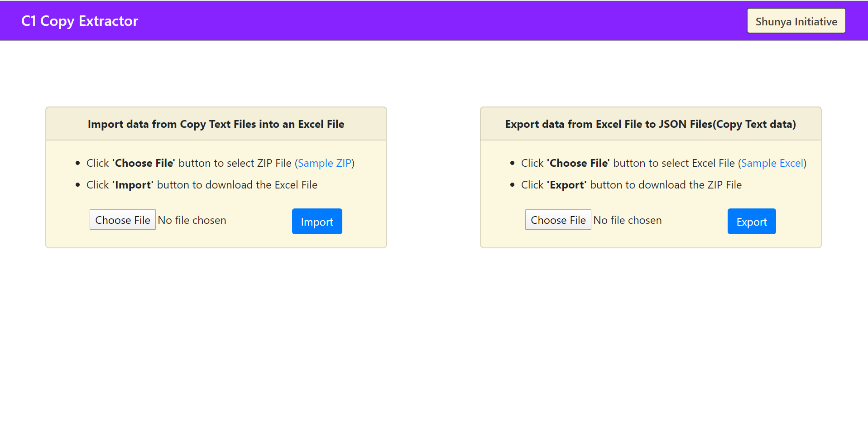Download the Sample ZIP link
868x435 pixels.
click(x=325, y=163)
